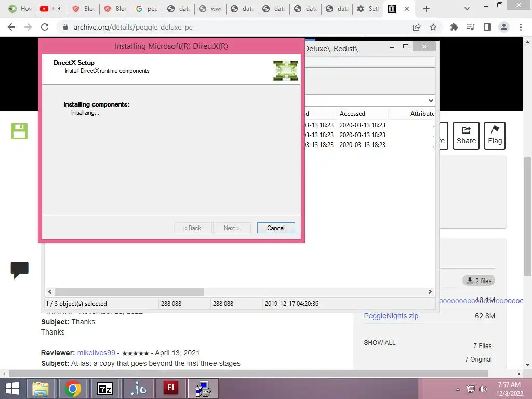Image resolution: width=532 pixels, height=399 pixels.
Task: Switch to the first 'Bloc' tab
Action: 84,9
